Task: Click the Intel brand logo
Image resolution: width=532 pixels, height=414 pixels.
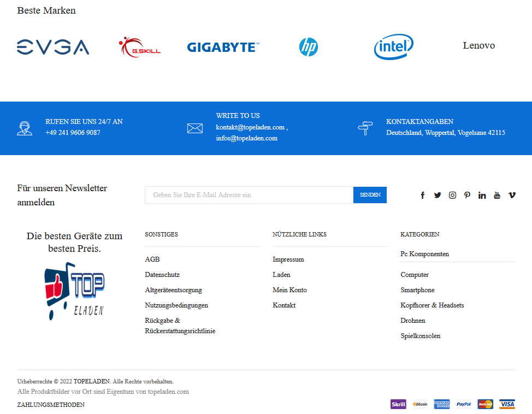Action: click(394, 47)
